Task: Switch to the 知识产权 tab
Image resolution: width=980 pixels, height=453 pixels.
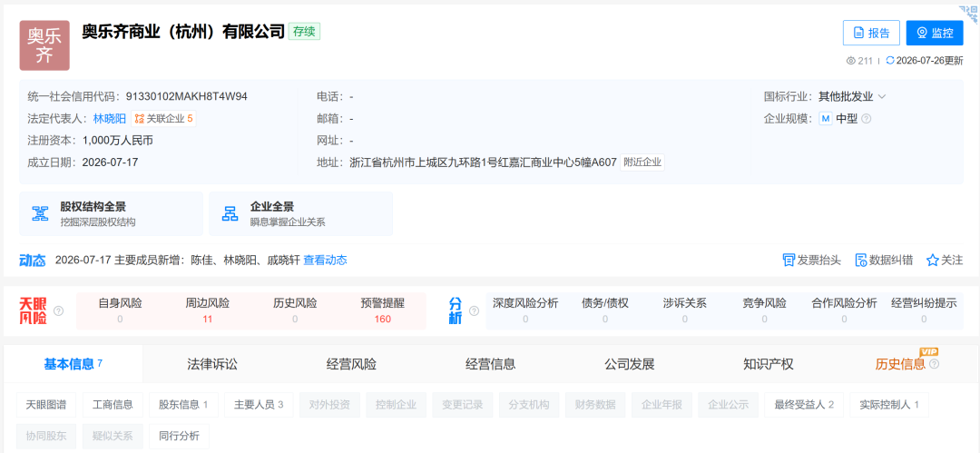Action: point(769,364)
